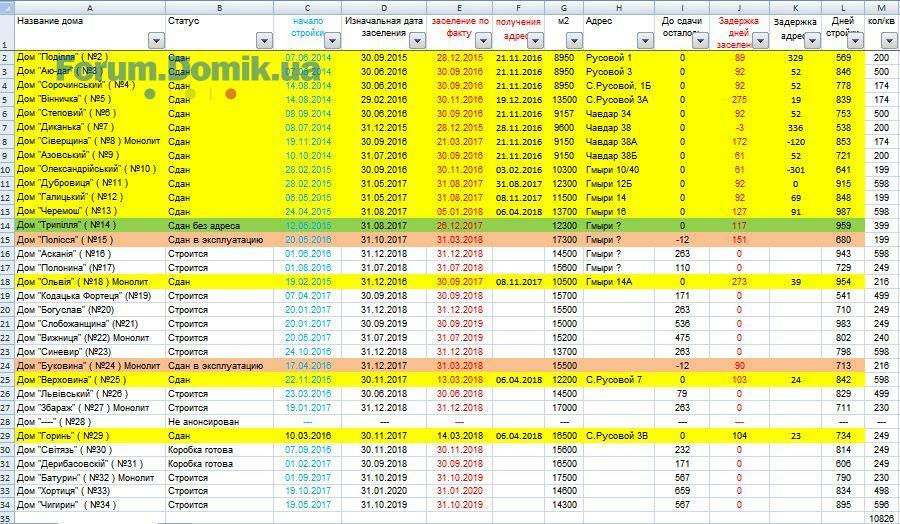Open filter dropdown for Задержка адреса column
The height and width of the screenshot is (524, 900).
[x=812, y=41]
